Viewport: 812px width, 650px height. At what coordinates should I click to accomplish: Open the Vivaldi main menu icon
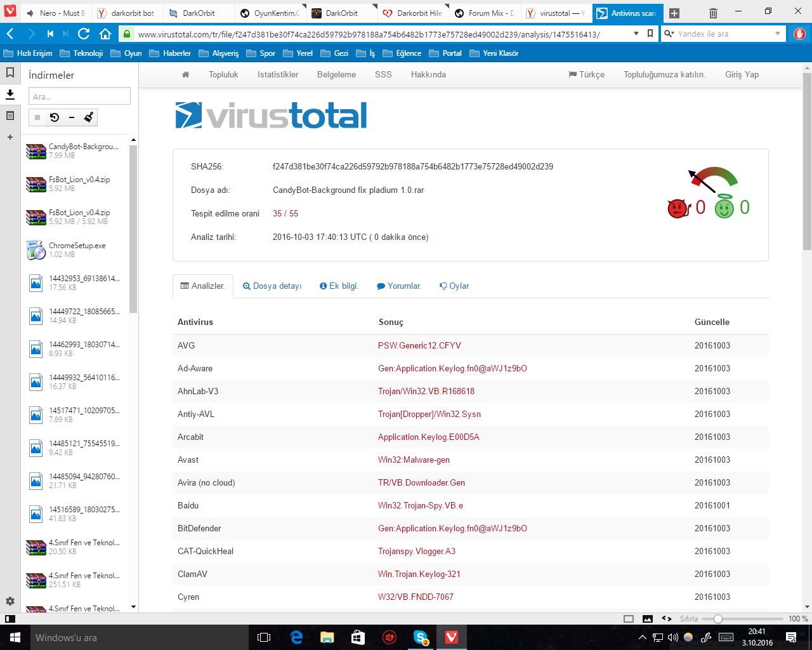coord(10,12)
